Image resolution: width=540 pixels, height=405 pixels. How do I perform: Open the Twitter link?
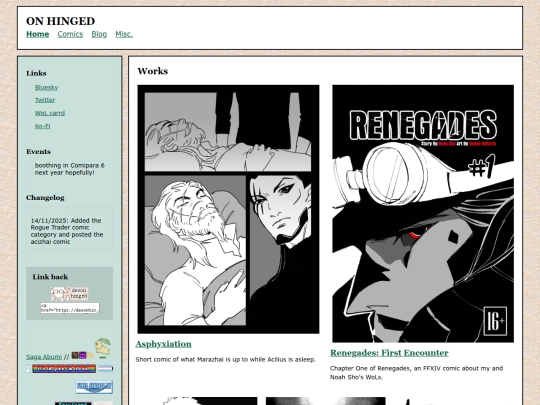pyautogui.click(x=45, y=100)
